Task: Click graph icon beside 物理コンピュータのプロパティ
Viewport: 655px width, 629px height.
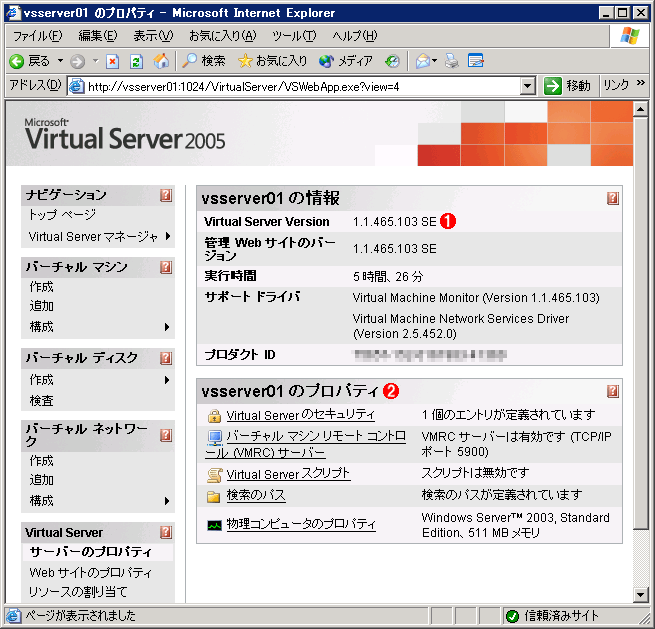Action: point(215,525)
